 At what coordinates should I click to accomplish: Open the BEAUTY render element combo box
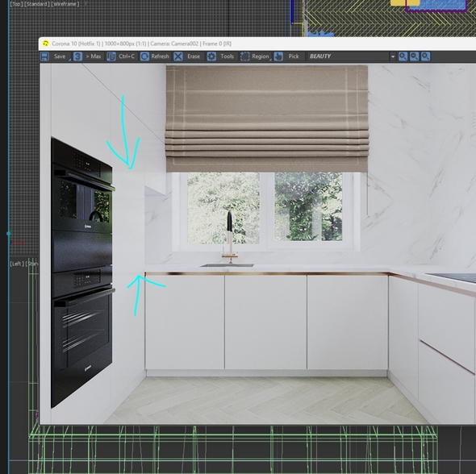pyautogui.click(x=351, y=56)
